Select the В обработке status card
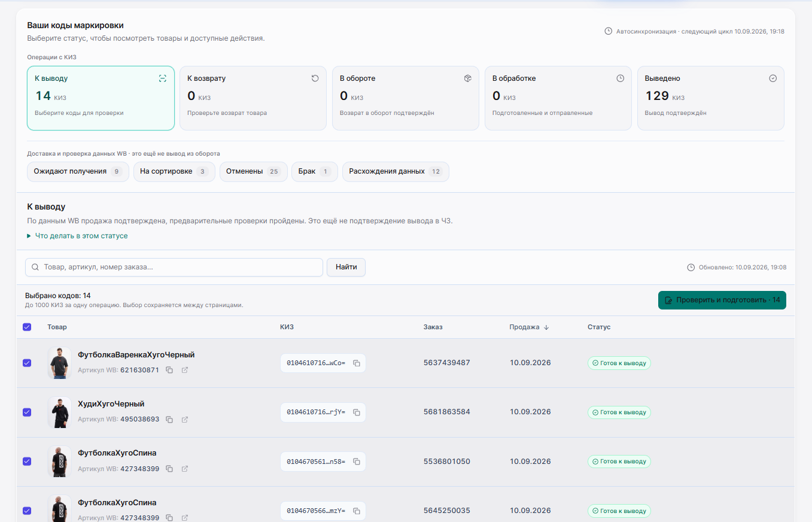 558,98
